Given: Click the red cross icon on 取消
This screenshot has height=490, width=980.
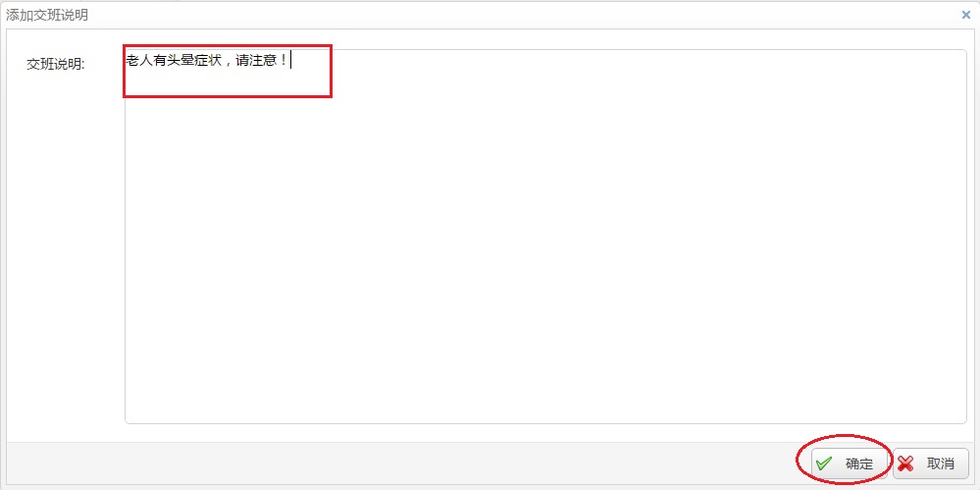Looking at the screenshot, I should (x=905, y=463).
